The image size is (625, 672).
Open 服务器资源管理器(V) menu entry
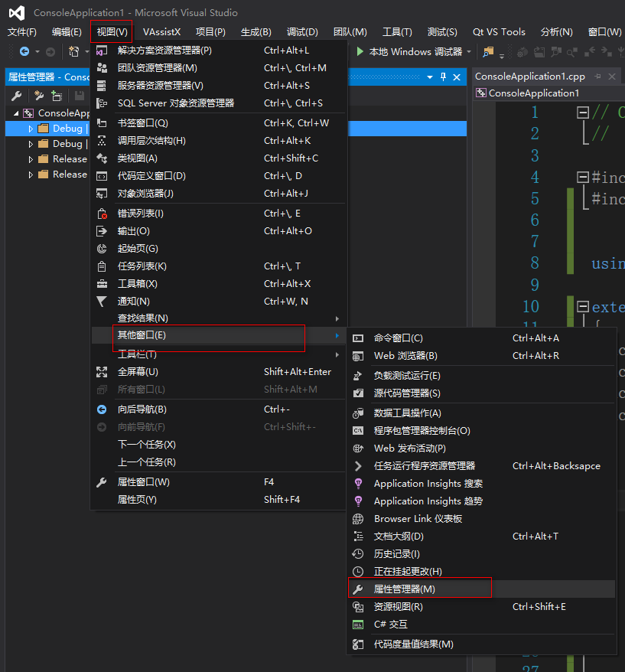tap(219, 86)
